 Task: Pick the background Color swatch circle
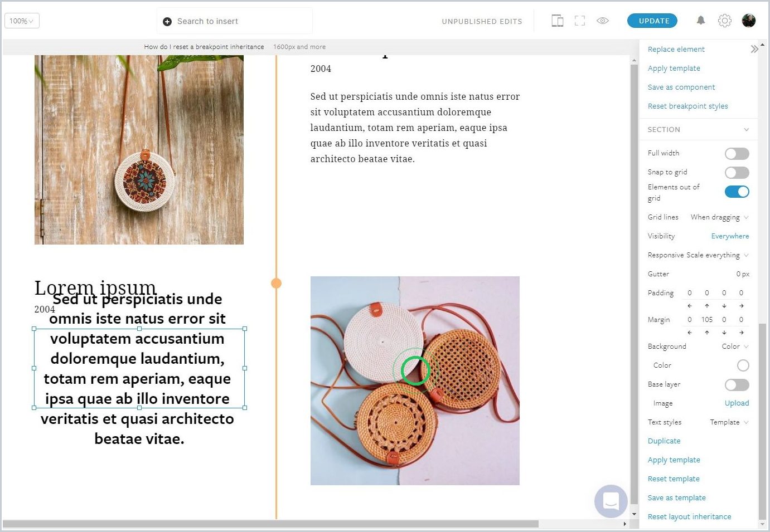pos(743,365)
